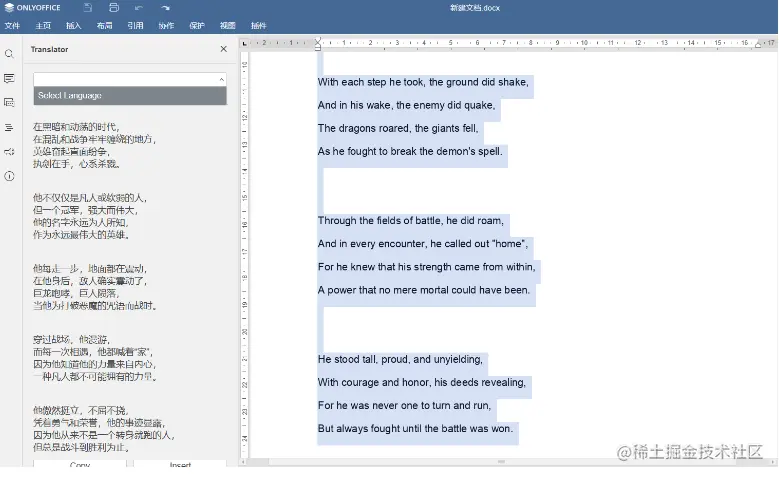The width and height of the screenshot is (779, 477).
Task: Click the Copy button in Translator
Action: pyautogui.click(x=80, y=464)
